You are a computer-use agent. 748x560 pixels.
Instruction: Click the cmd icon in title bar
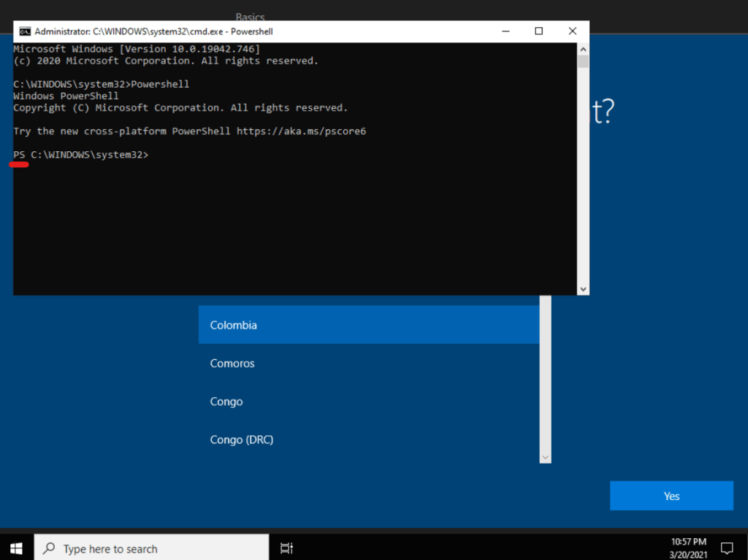pyautogui.click(x=25, y=31)
